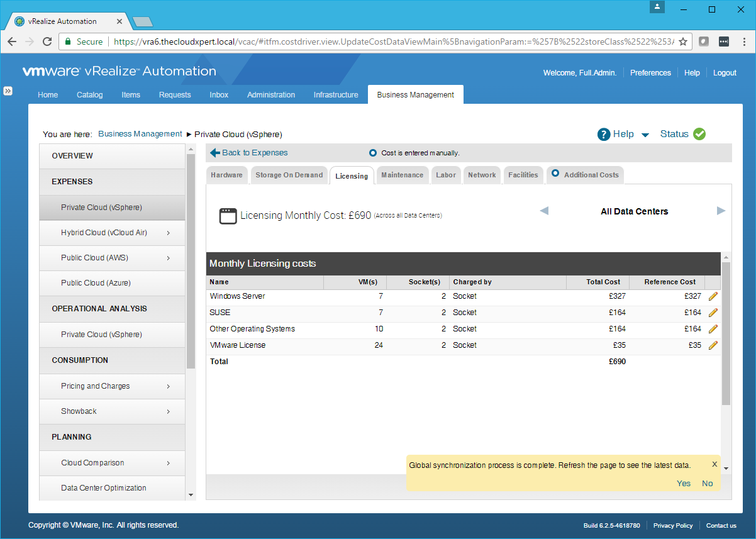Click the pencil icon for SUSE
This screenshot has height=539, width=756.
point(713,313)
